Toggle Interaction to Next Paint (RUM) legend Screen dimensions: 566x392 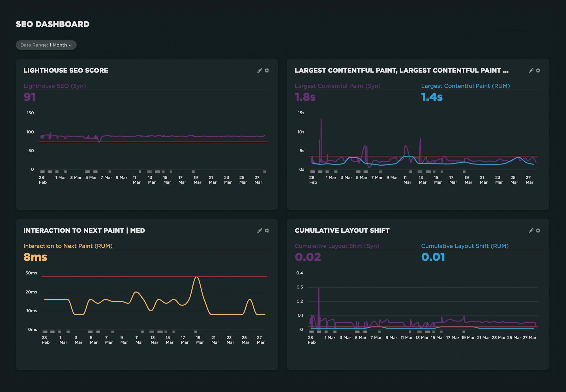pos(68,246)
